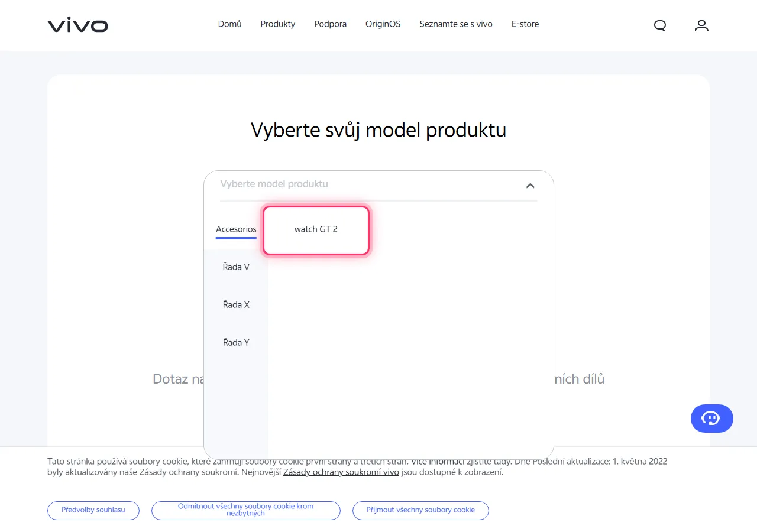Select the Řada X category
The height and width of the screenshot is (532, 757).
(236, 305)
